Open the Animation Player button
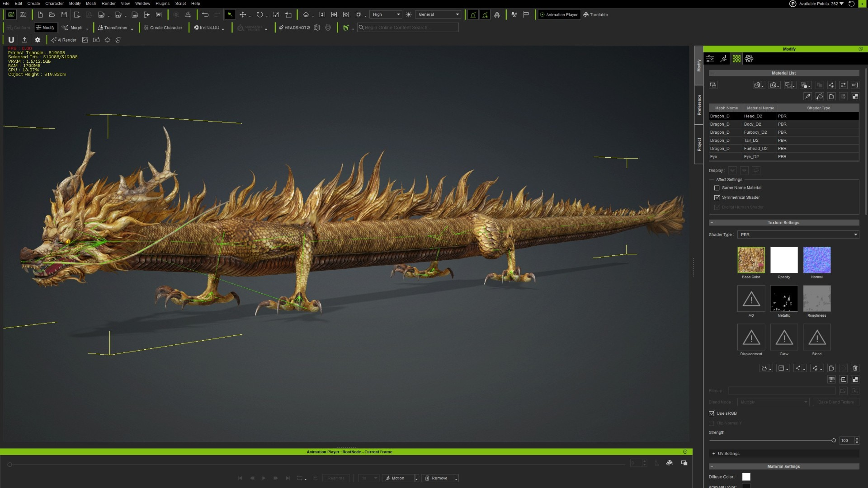 click(559, 14)
